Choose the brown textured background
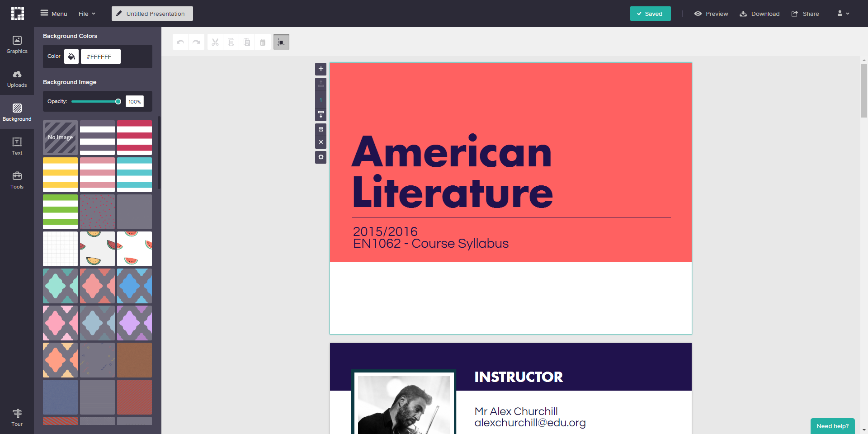The height and width of the screenshot is (434, 868). click(x=135, y=360)
